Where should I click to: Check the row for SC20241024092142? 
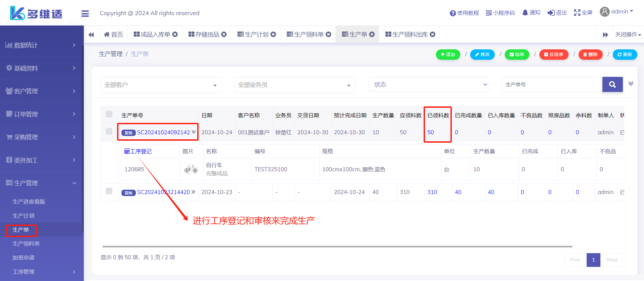(x=109, y=131)
